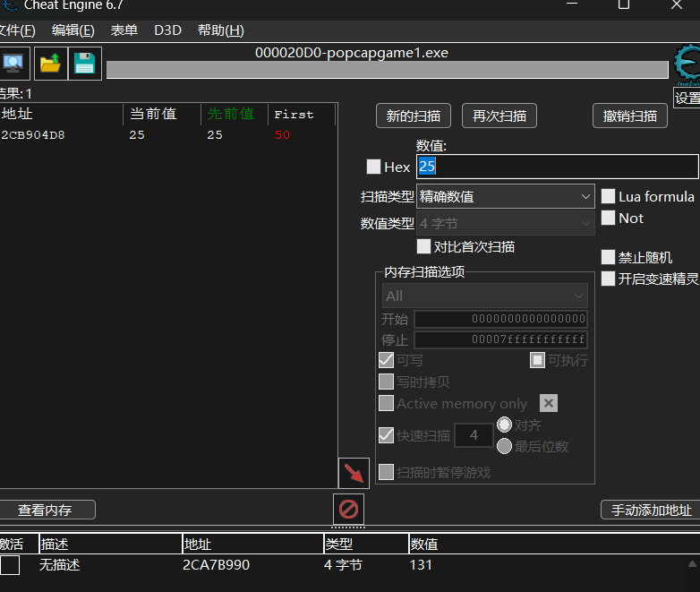Click the 4 字节 type cell in address list
Image resolution: width=700 pixels, height=592 pixels.
[x=343, y=565]
